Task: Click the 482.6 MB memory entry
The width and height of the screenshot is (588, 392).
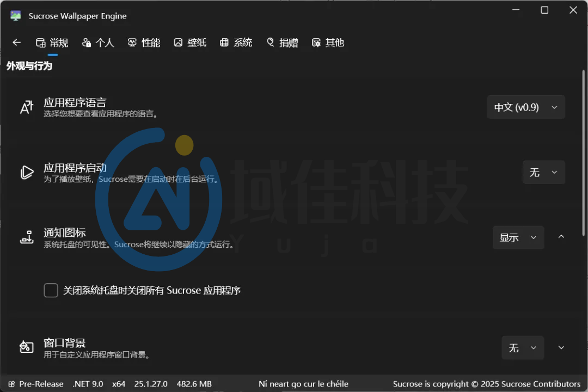Action: (194, 384)
